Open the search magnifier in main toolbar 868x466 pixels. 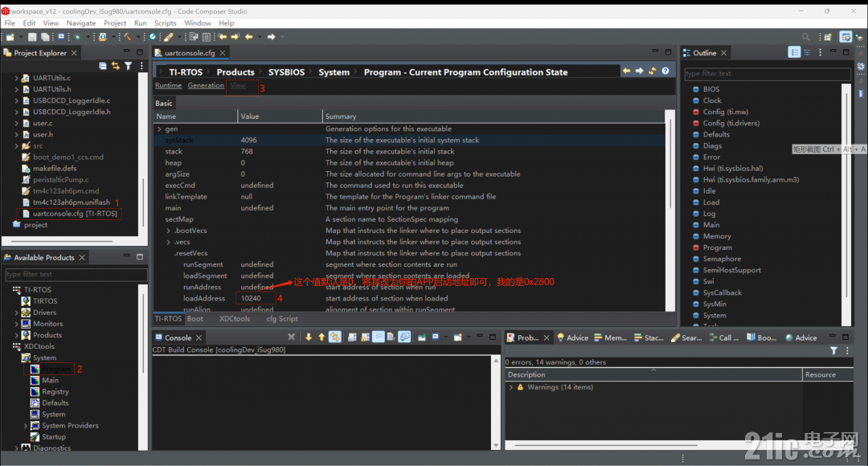click(x=806, y=37)
